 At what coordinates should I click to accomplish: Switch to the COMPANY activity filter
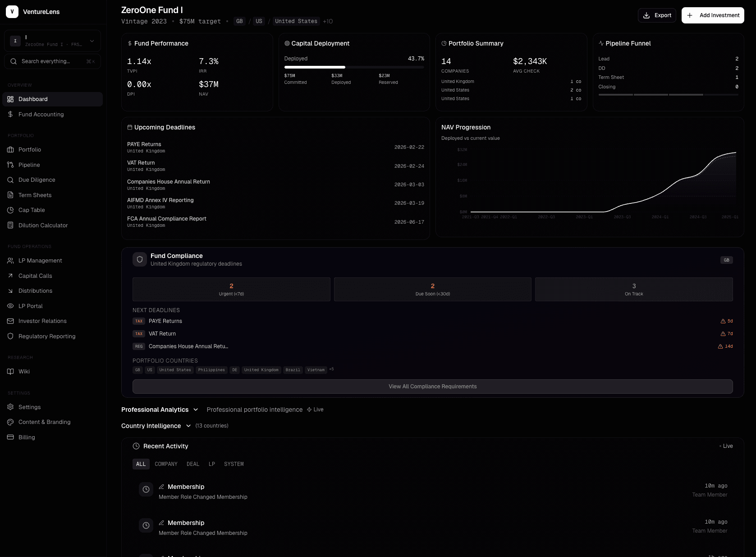point(166,464)
